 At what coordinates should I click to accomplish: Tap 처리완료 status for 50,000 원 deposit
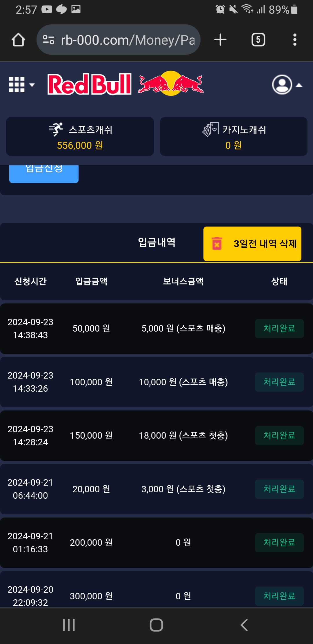279,328
